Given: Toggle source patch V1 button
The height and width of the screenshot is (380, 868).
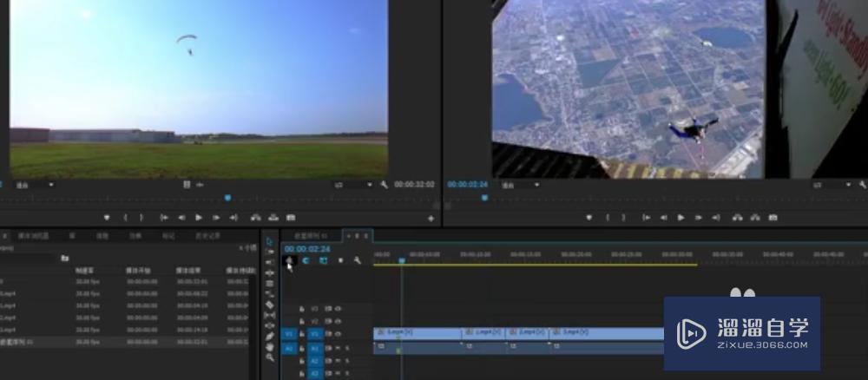Looking at the screenshot, I should [x=288, y=334].
